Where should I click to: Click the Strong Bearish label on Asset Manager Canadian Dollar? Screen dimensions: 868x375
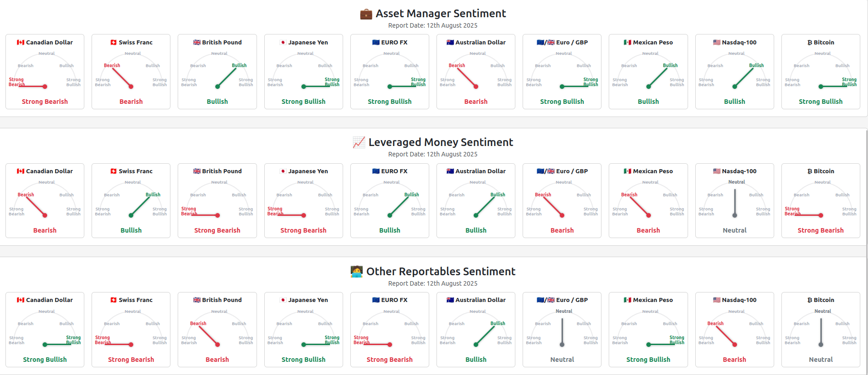[45, 102]
